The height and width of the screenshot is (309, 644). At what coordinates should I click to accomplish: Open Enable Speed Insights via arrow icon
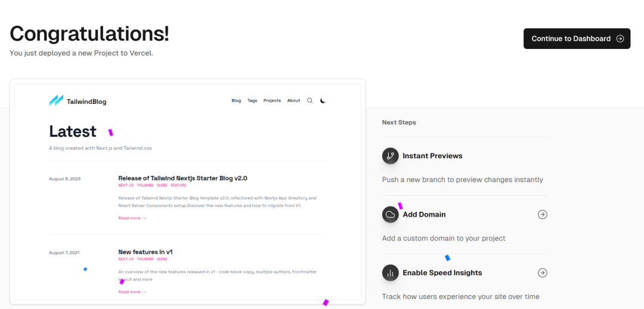click(x=542, y=273)
